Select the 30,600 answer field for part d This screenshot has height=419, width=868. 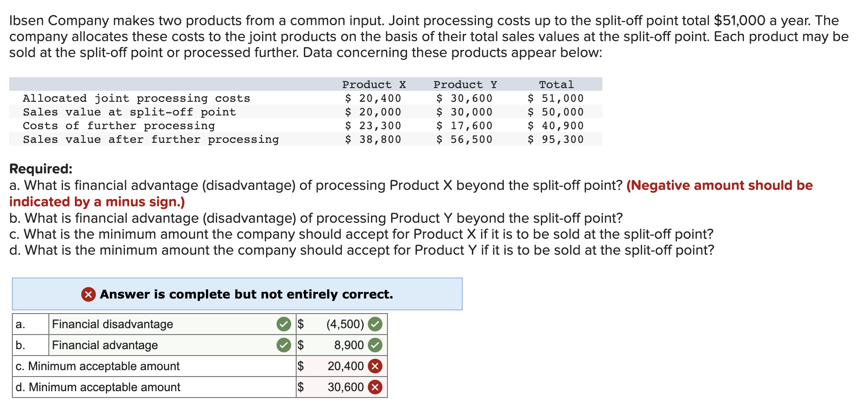pyautogui.click(x=341, y=387)
